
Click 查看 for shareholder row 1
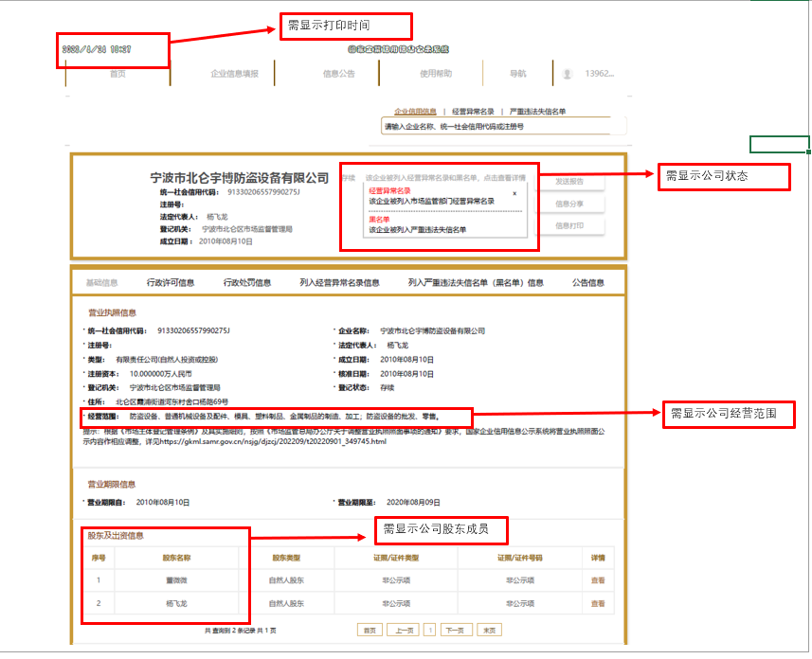[x=598, y=580]
